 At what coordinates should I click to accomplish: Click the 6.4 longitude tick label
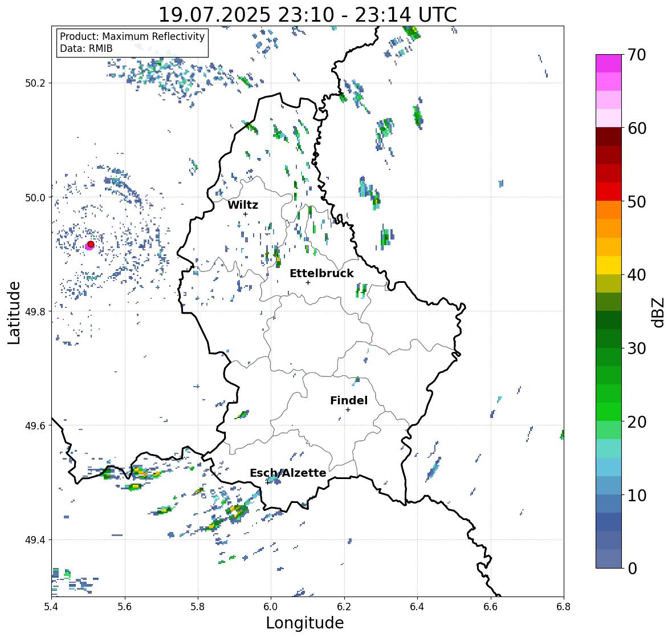(x=417, y=607)
